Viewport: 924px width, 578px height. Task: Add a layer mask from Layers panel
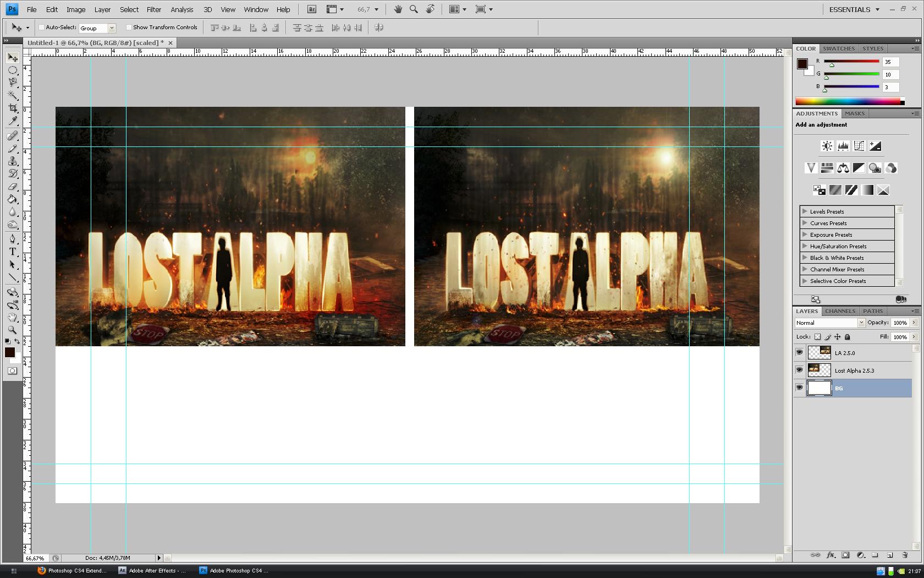tap(845, 555)
